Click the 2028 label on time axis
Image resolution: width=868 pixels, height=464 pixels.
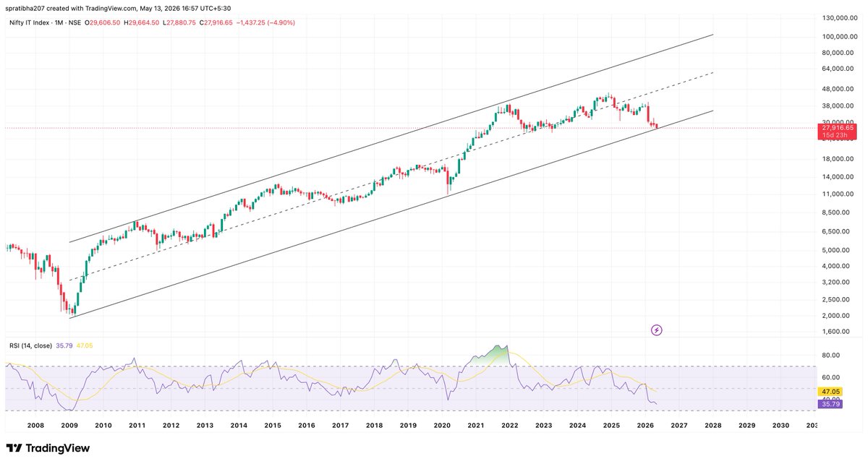713,426
